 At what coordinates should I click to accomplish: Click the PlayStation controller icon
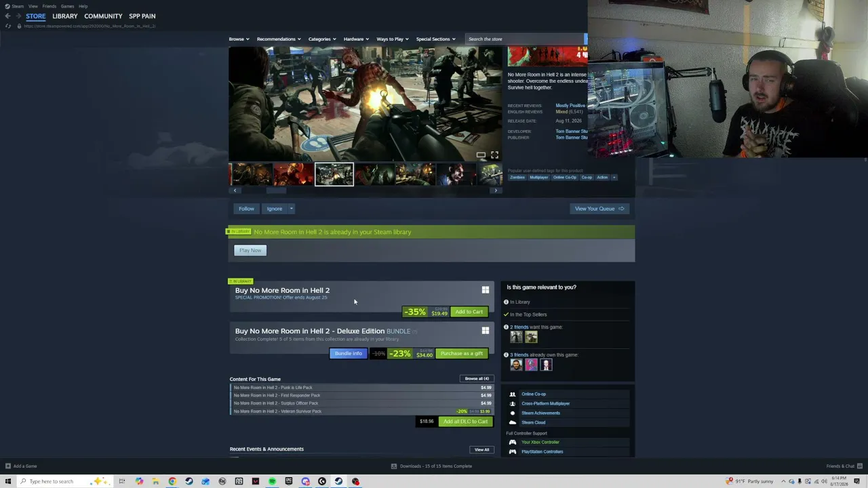pos(513,451)
